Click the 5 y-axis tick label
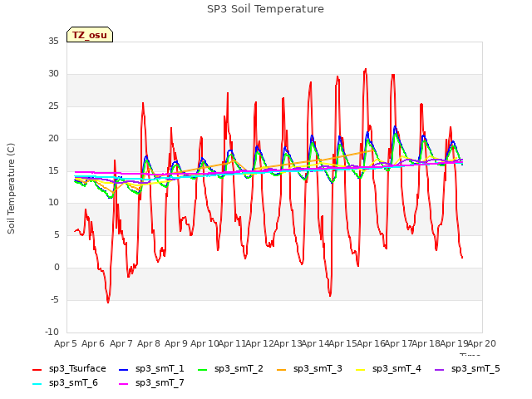 tap(57, 234)
